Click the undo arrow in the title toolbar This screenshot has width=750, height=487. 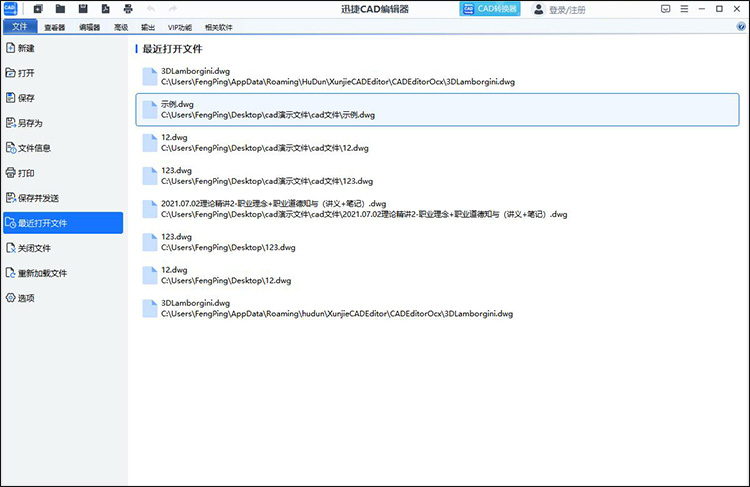click(151, 9)
